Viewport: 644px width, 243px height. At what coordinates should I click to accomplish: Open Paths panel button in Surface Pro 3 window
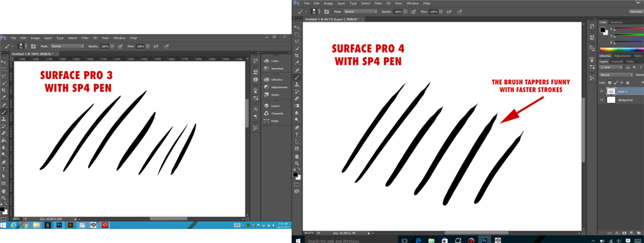point(272,121)
